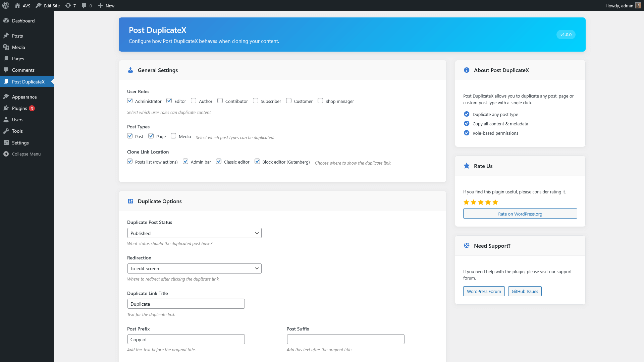This screenshot has height=362, width=644.
Task: Open Tools in sidebar menu
Action: pos(27,131)
